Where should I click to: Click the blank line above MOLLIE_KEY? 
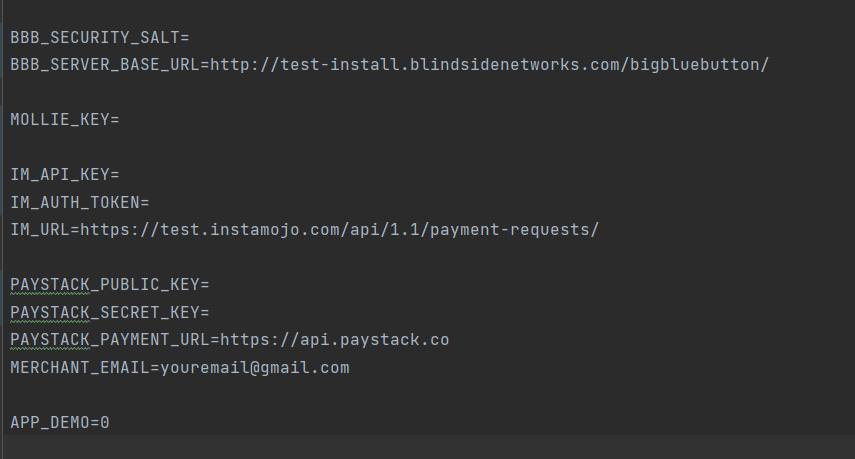point(428,92)
